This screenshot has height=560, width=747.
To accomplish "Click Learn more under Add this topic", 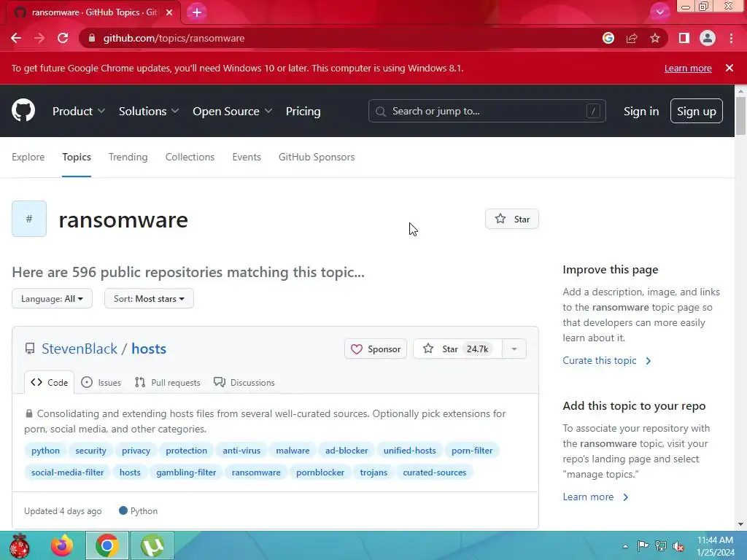I will click(x=595, y=497).
